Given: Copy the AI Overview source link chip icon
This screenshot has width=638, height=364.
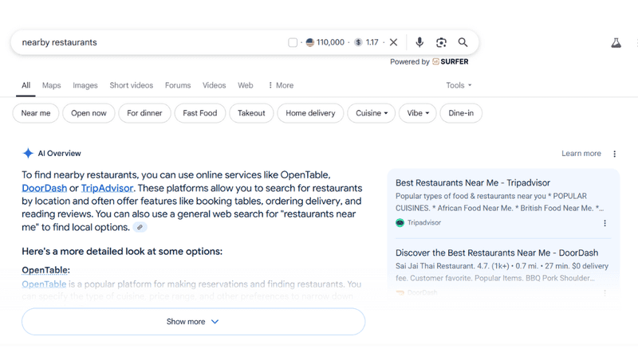Looking at the screenshot, I should pyautogui.click(x=140, y=228).
